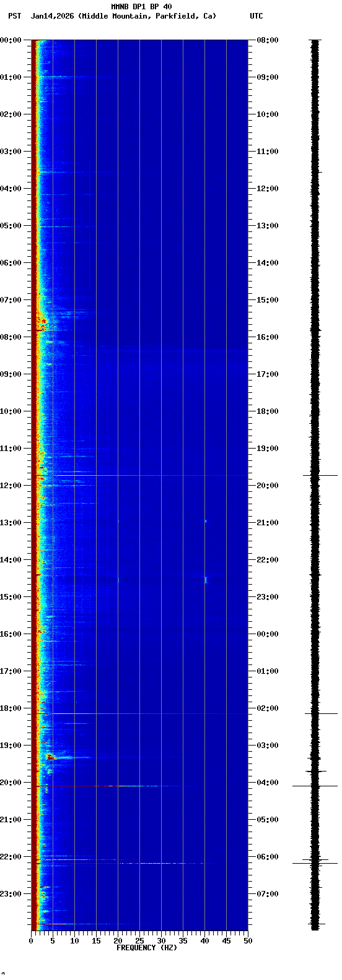Select the 19:00 PST time label
The image size is (342, 980).
11,746
